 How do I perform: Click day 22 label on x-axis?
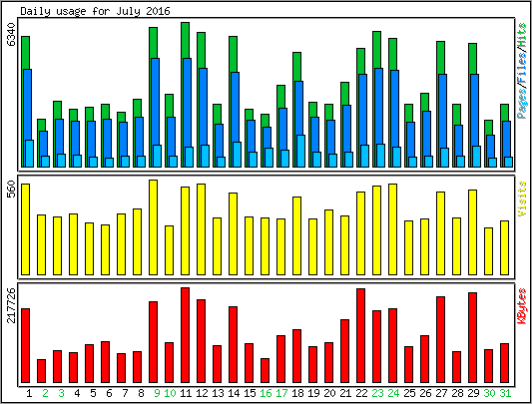tap(361, 393)
